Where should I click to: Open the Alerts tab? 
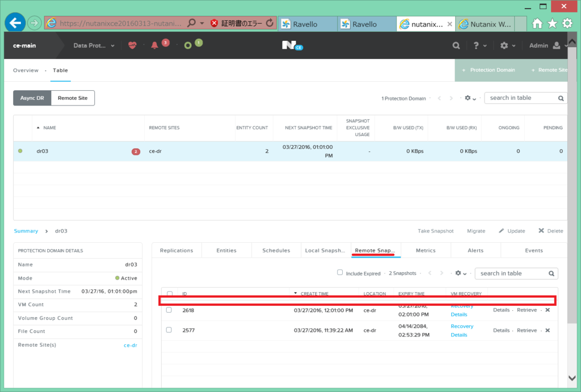click(475, 251)
